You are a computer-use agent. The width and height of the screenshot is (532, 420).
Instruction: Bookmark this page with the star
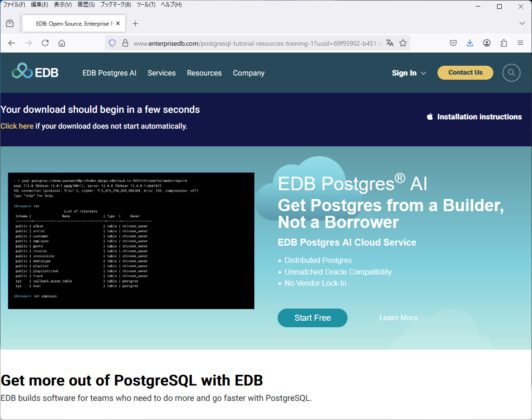coord(403,43)
